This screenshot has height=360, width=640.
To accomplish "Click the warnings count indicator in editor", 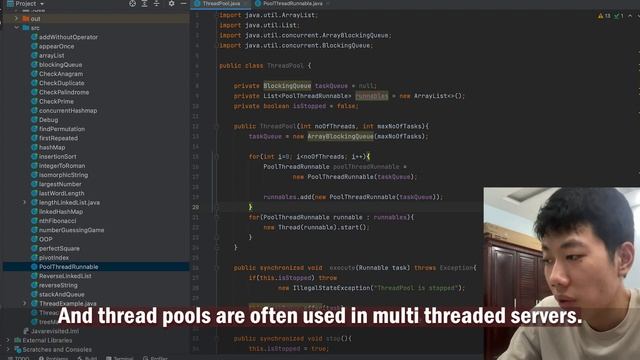I will 604,16.
